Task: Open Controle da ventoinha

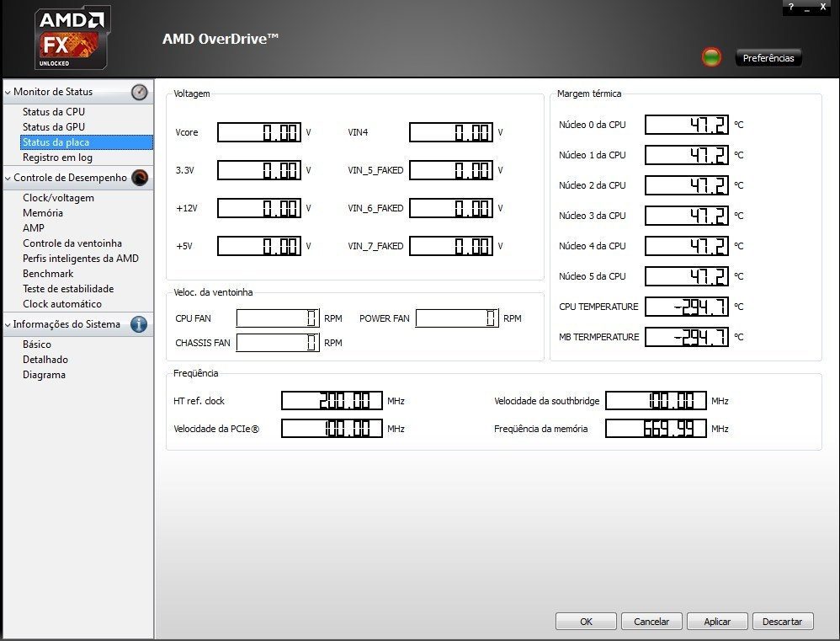Action: coord(72,243)
